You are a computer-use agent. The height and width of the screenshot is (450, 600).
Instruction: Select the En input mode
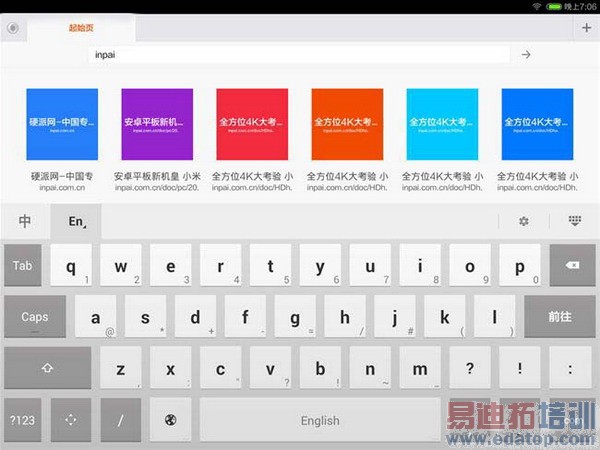(x=76, y=221)
